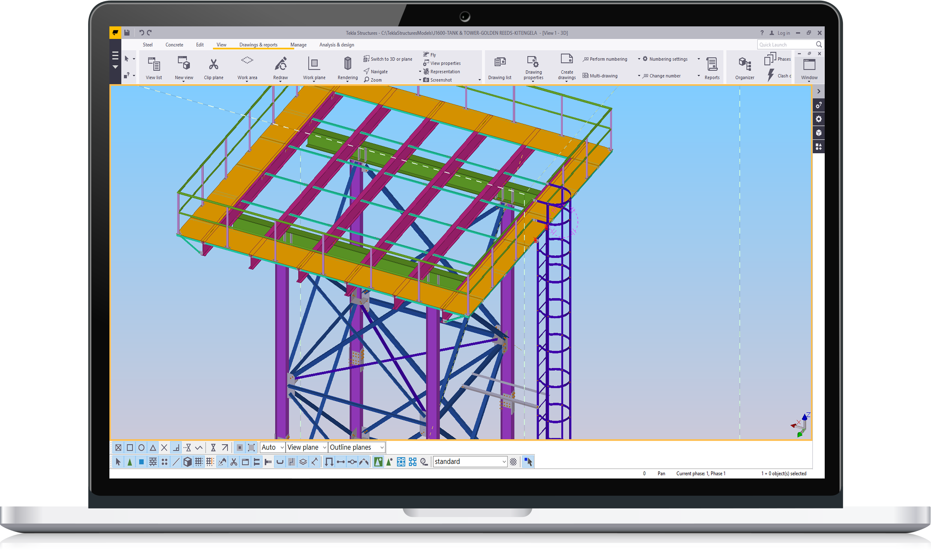Click Switch to 3D or plane
Image resolution: width=931 pixels, height=560 pixels.
click(391, 59)
